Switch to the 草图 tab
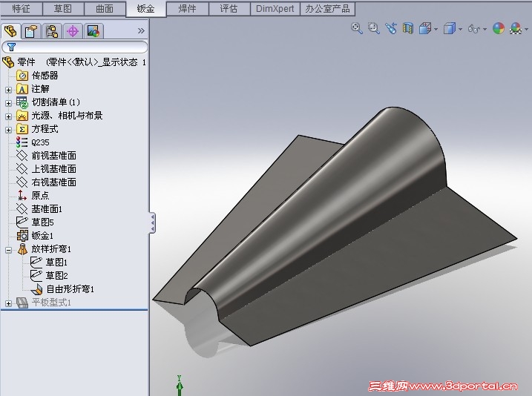This screenshot has height=396, width=532. (x=63, y=8)
